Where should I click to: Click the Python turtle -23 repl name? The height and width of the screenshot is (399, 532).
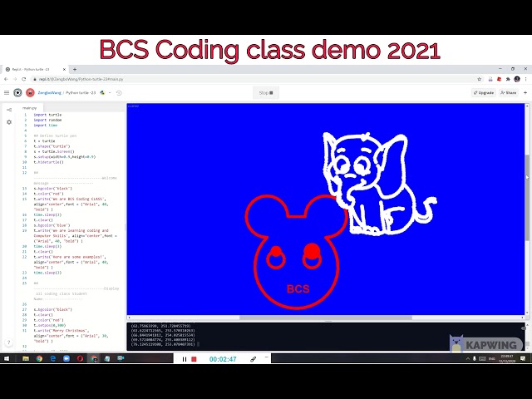(x=81, y=92)
